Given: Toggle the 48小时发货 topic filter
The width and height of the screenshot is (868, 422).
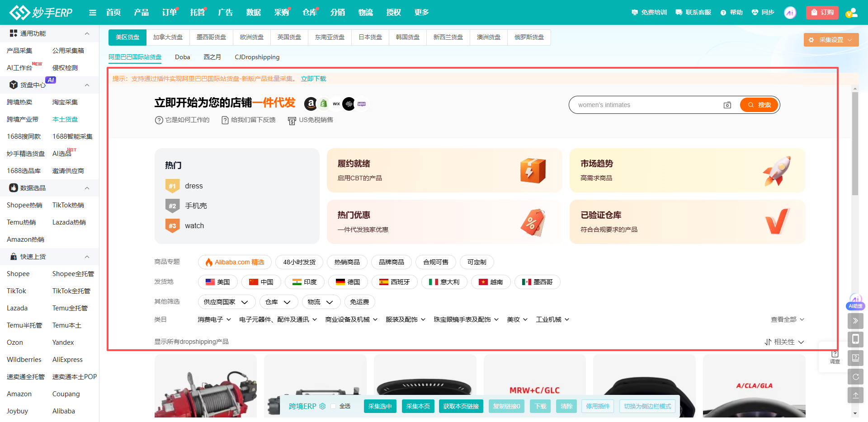Looking at the screenshot, I should (299, 262).
